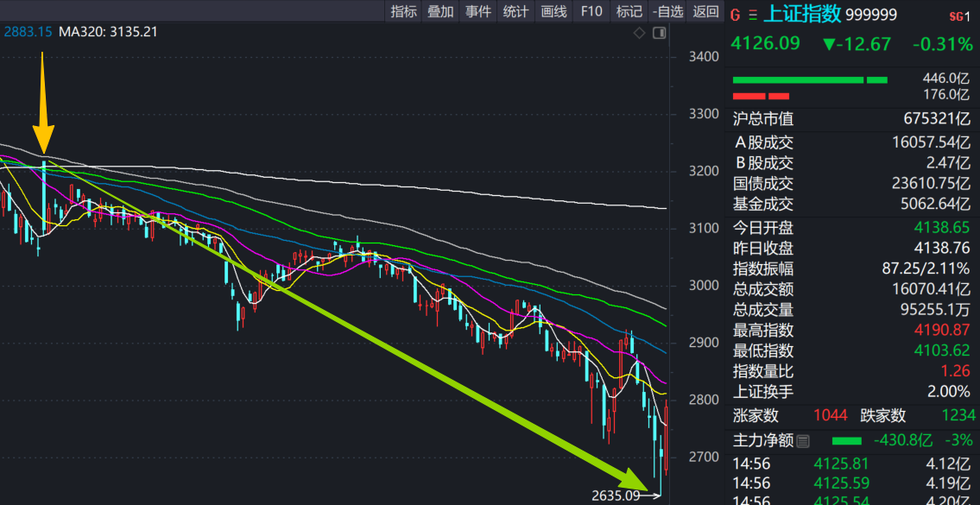
Task: Click the green inflow bar next to 446.0亿
Action: [x=798, y=79]
